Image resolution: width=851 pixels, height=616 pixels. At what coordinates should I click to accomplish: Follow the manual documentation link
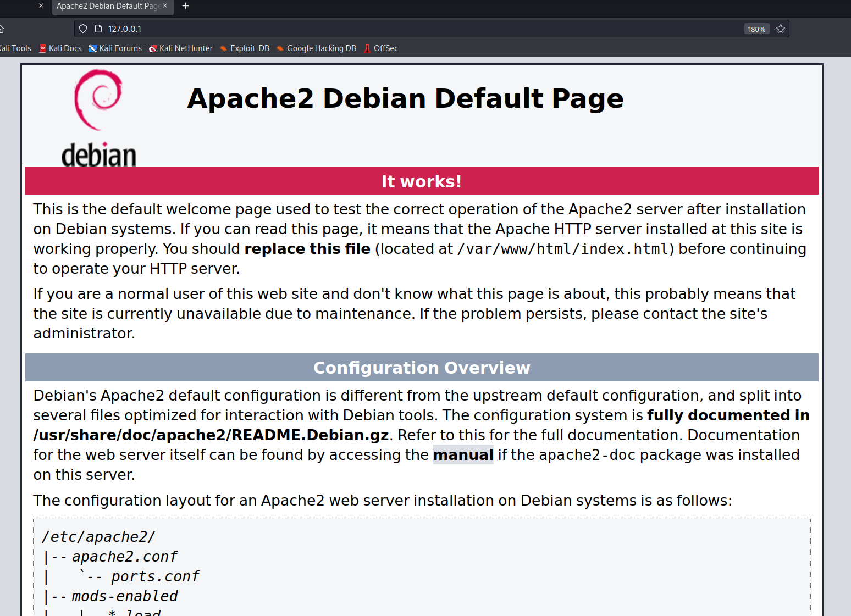point(463,455)
